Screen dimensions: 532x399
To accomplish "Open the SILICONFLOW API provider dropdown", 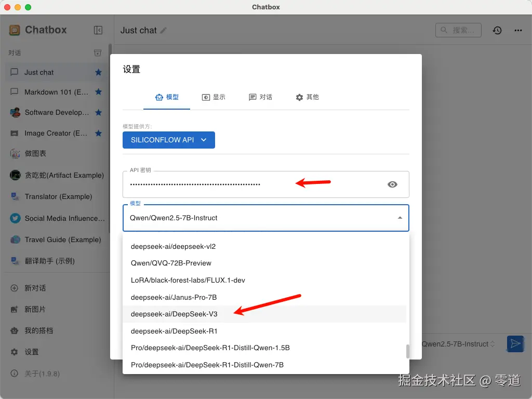I will coord(169,140).
